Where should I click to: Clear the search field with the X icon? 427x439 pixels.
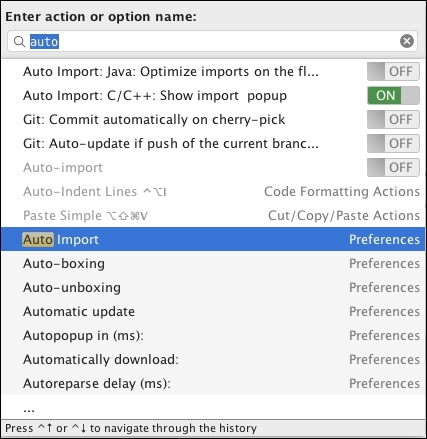coord(407,41)
